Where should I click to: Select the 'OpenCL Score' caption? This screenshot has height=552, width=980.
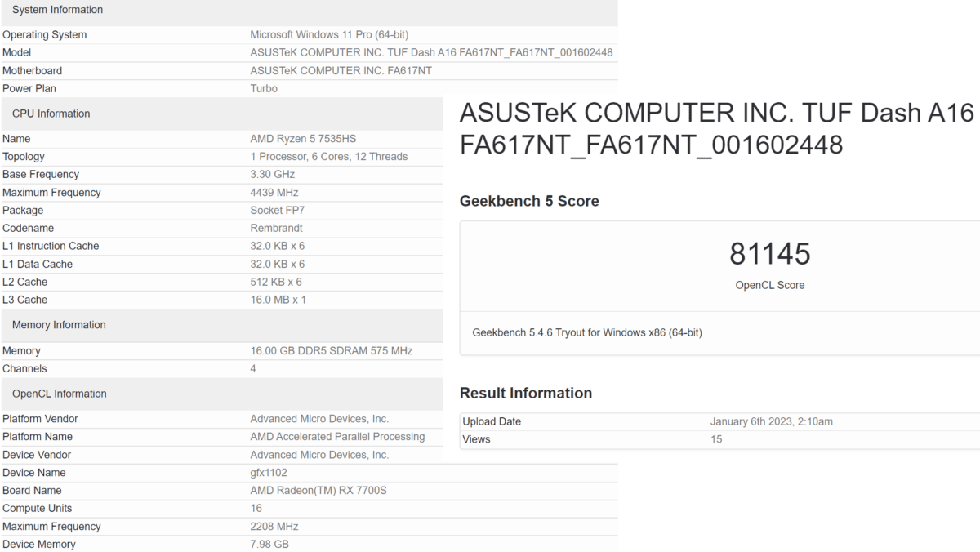770,286
